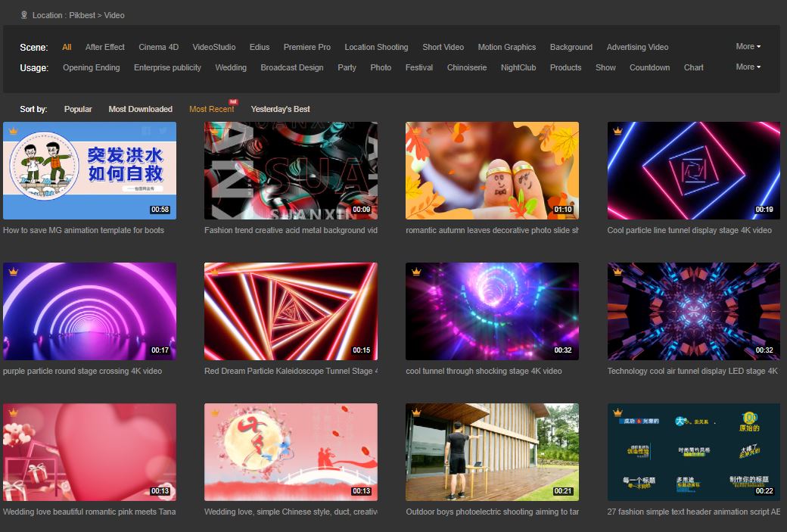Choose the VideoStudio scene filter
Image resolution: width=787 pixels, height=532 pixels.
tap(214, 47)
